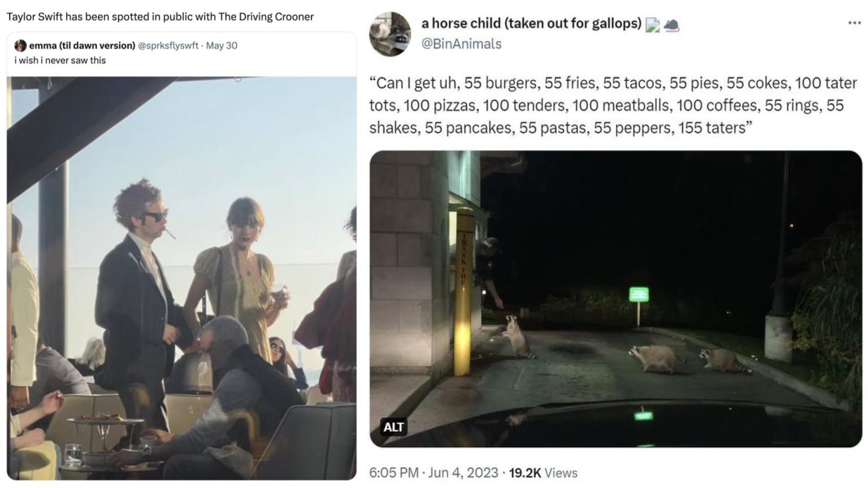Screen dimensions: 868x488
Task: Click emma's small avatar in the quoted tweet
Action: (20, 46)
